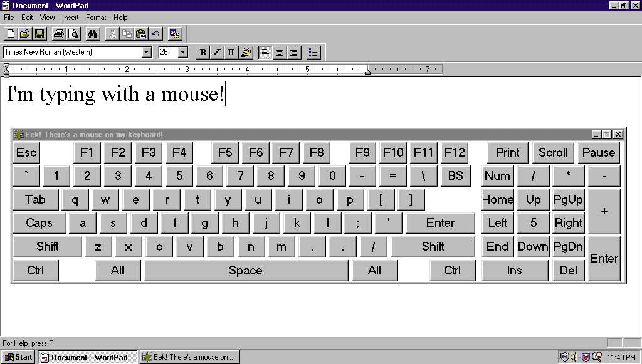Expand the font size 26 dropdown
The height and width of the screenshot is (364, 642).
pos(183,53)
